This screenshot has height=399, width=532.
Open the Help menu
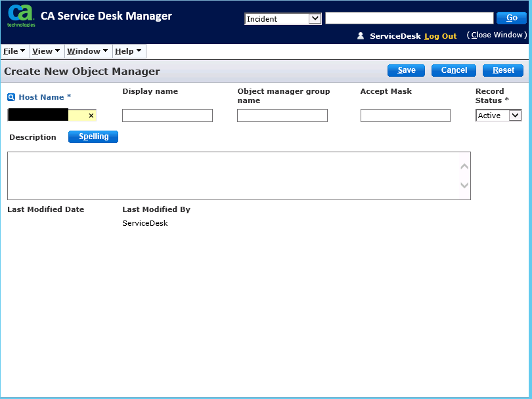[x=128, y=51]
